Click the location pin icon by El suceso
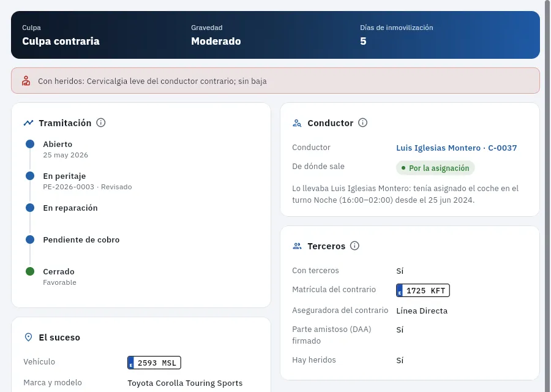This screenshot has height=392, width=551. [28, 337]
